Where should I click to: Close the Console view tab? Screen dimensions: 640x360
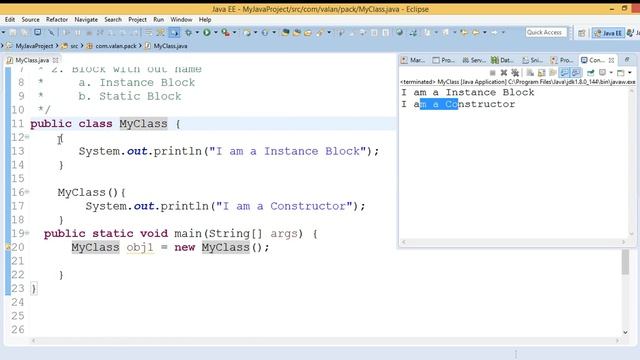click(611, 60)
